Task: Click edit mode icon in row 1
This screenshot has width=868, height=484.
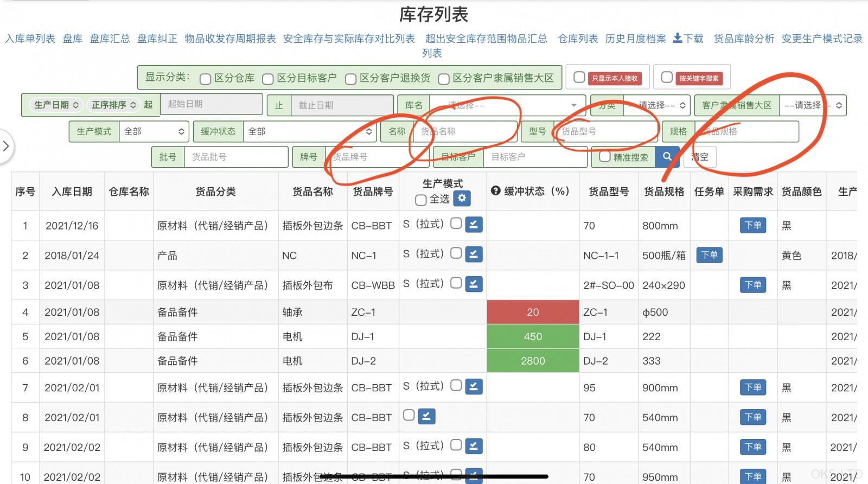Action: click(x=474, y=225)
